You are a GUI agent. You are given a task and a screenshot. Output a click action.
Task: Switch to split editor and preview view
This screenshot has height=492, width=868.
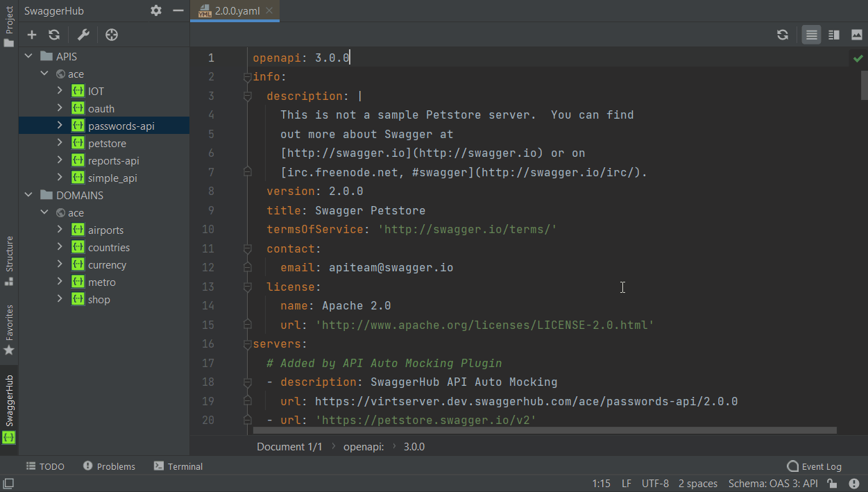(833, 34)
